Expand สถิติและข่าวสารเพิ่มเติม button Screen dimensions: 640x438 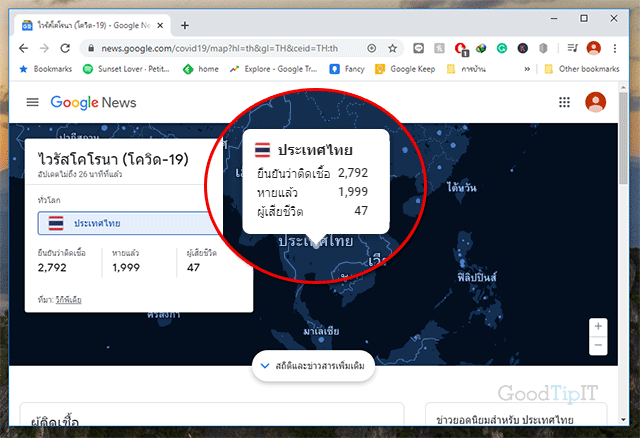(x=313, y=366)
